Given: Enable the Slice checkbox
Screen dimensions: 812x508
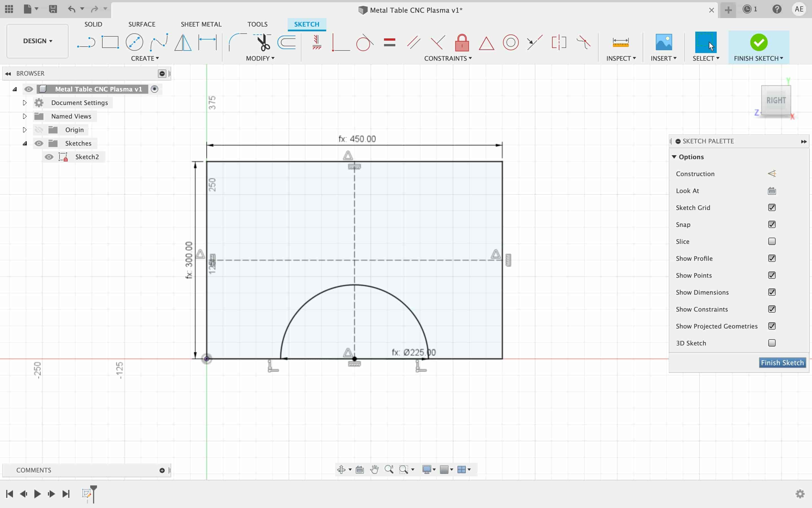Looking at the screenshot, I should tap(772, 241).
